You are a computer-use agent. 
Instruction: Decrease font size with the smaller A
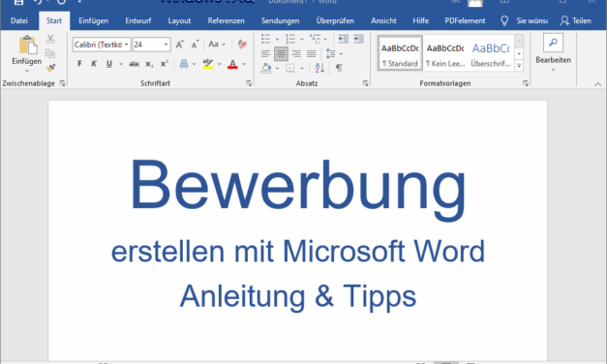(195, 45)
